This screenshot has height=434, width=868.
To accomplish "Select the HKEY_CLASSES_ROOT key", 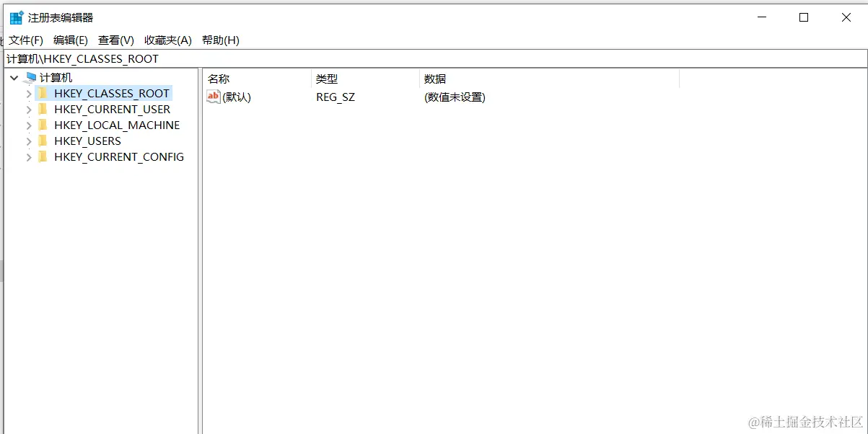I will [x=112, y=94].
